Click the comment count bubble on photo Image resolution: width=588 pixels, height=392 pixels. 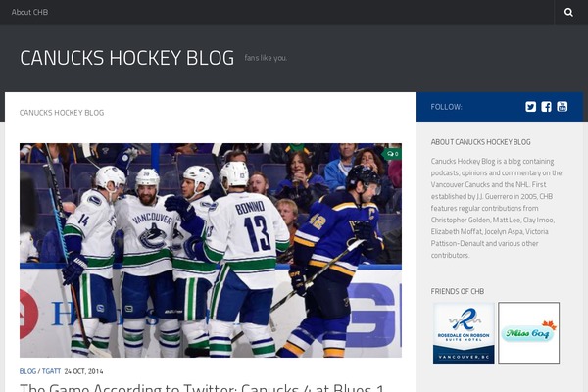point(392,154)
